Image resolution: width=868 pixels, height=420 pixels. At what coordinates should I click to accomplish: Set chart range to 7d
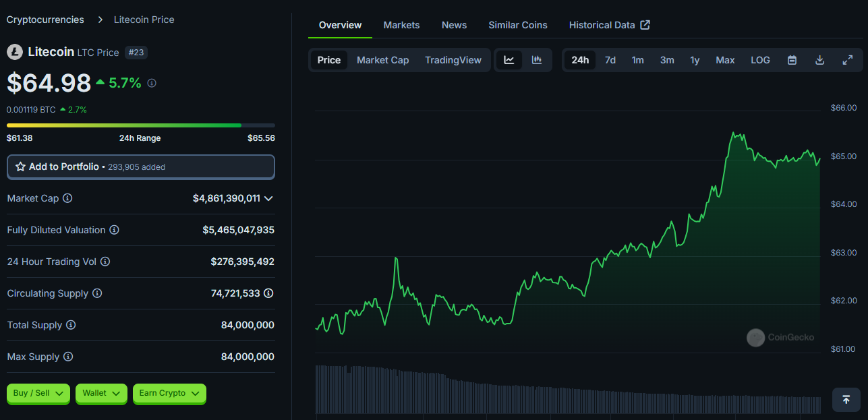(610, 60)
